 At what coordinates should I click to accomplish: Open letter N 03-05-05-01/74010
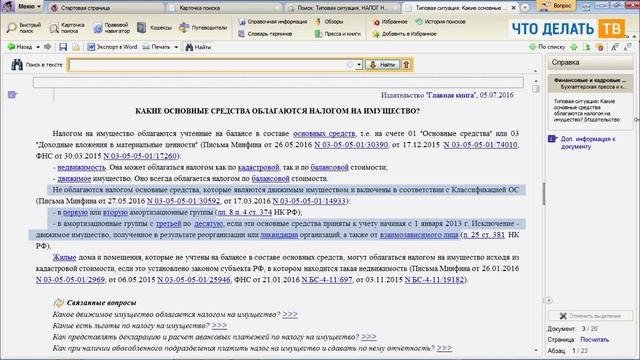[480, 144]
